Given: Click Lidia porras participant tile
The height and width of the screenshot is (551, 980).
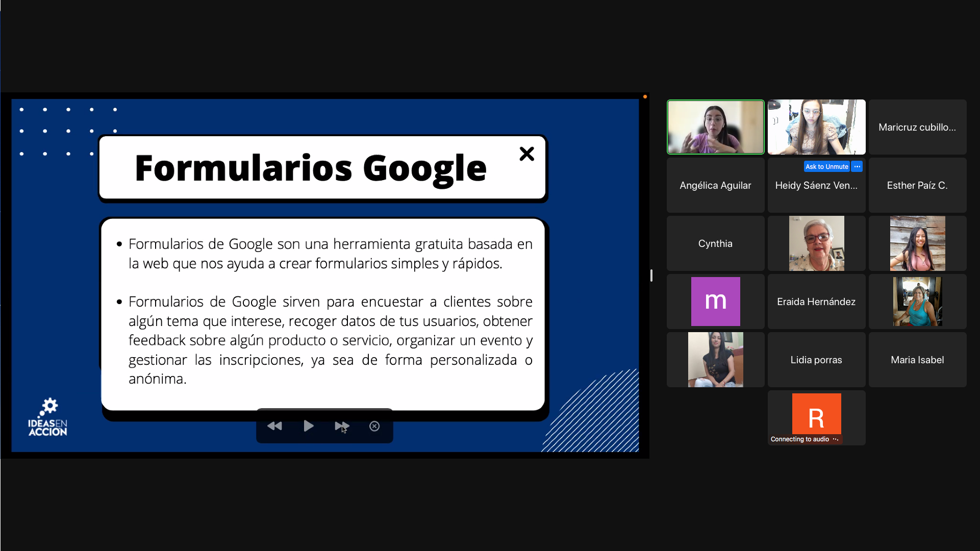Looking at the screenshot, I should [x=816, y=360].
